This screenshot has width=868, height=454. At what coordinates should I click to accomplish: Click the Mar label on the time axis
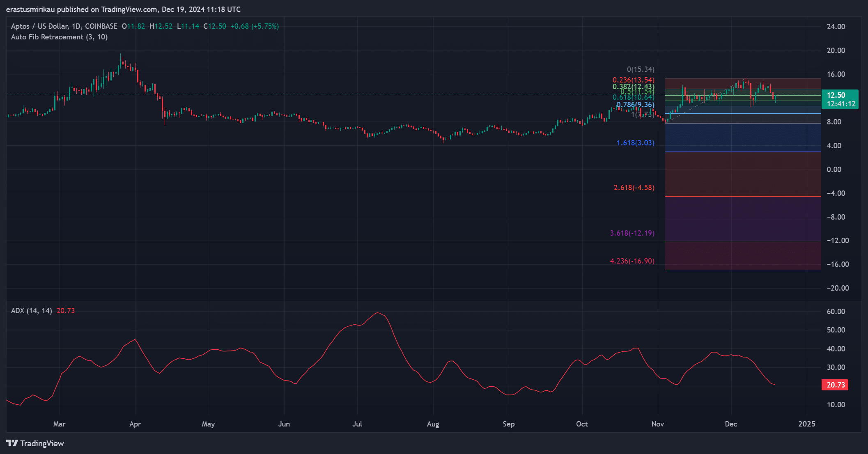tap(60, 424)
